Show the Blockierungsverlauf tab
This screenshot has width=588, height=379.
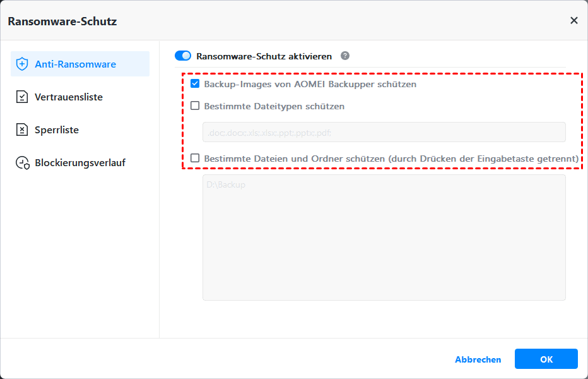[80, 162]
